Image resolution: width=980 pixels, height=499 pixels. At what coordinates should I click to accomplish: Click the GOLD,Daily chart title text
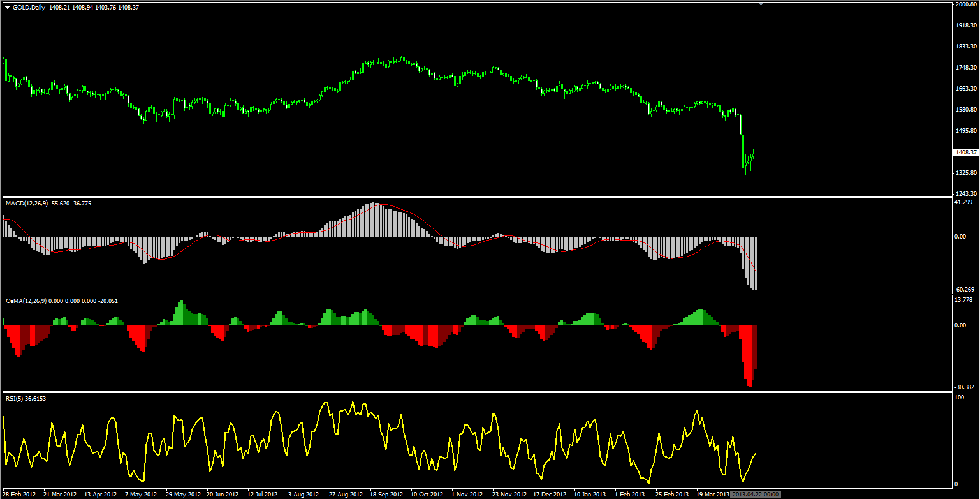click(x=29, y=7)
